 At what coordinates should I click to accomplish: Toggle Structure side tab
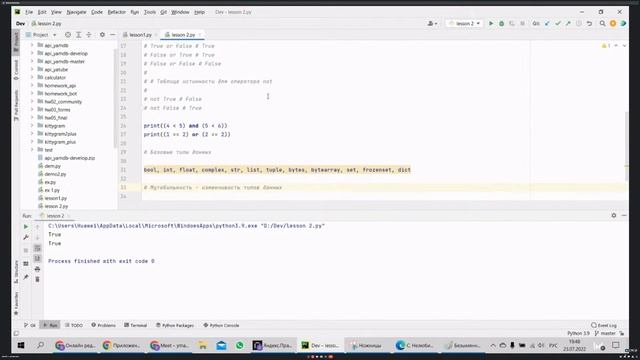[x=16, y=272]
